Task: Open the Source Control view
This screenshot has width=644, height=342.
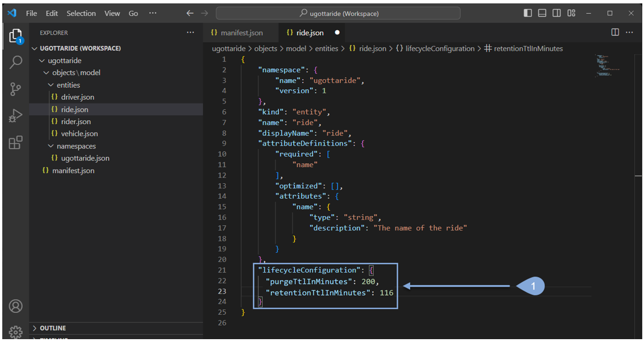Action: pos(15,89)
